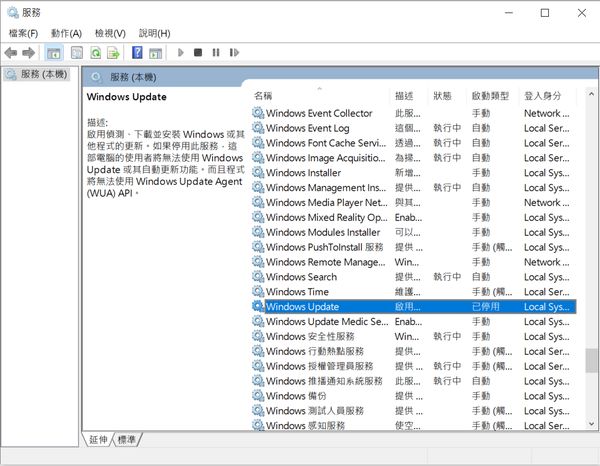
Task: Click the 服務 (本機) header icon in details pane
Action: click(x=96, y=77)
